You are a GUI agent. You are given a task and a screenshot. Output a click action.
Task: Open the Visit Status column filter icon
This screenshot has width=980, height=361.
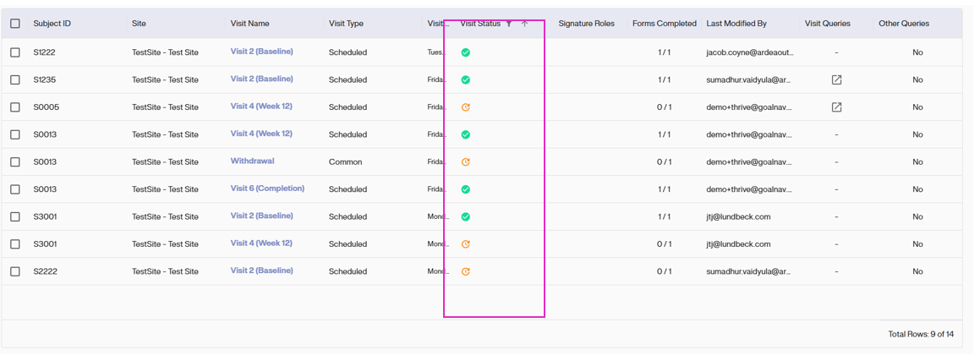(509, 24)
